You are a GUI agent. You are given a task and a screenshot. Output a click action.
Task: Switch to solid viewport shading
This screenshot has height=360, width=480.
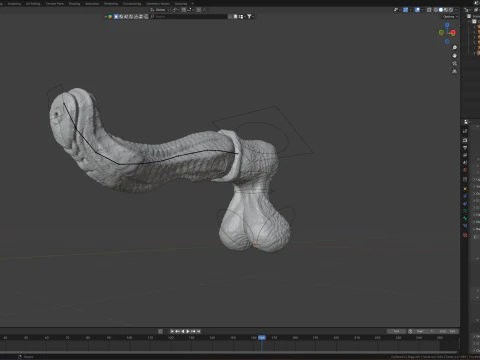(441, 10)
